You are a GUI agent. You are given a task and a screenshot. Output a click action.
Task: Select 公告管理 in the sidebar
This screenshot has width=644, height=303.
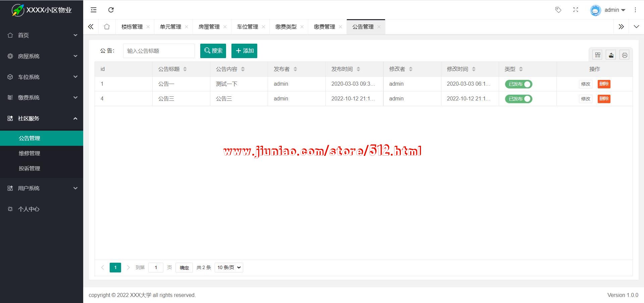42,138
